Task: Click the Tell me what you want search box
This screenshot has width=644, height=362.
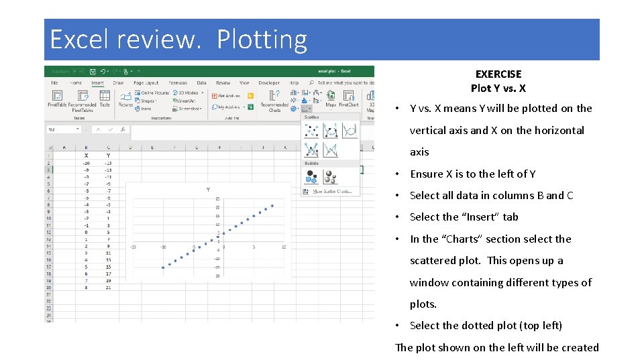Action: click(x=341, y=83)
